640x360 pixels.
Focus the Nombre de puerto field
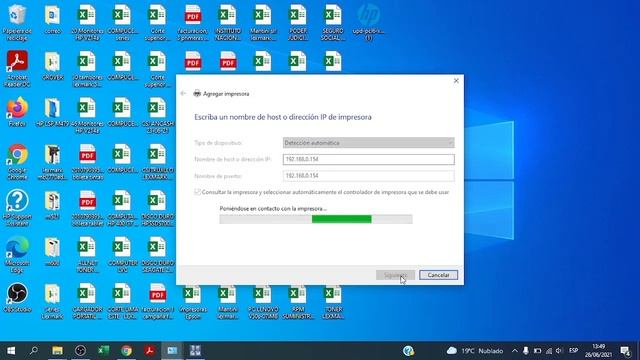(368, 176)
